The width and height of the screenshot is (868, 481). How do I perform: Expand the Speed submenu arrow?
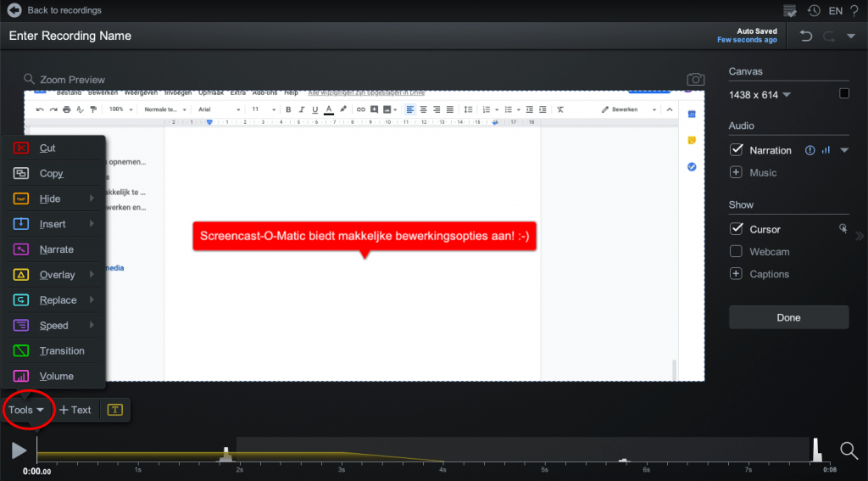pyautogui.click(x=92, y=325)
